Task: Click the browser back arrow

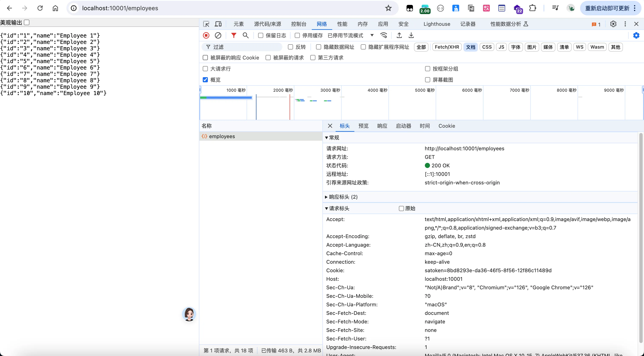Action: pyautogui.click(x=10, y=8)
